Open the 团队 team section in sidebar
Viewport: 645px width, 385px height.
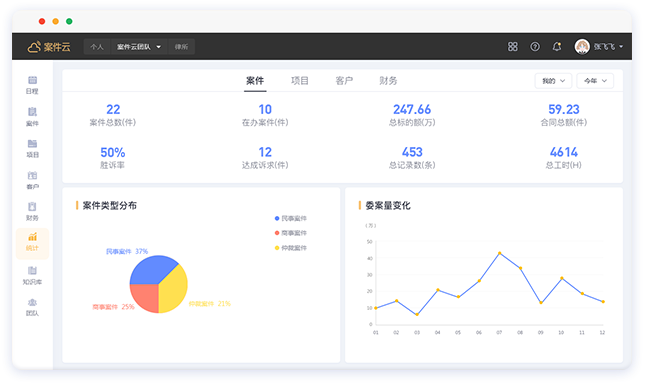click(32, 307)
